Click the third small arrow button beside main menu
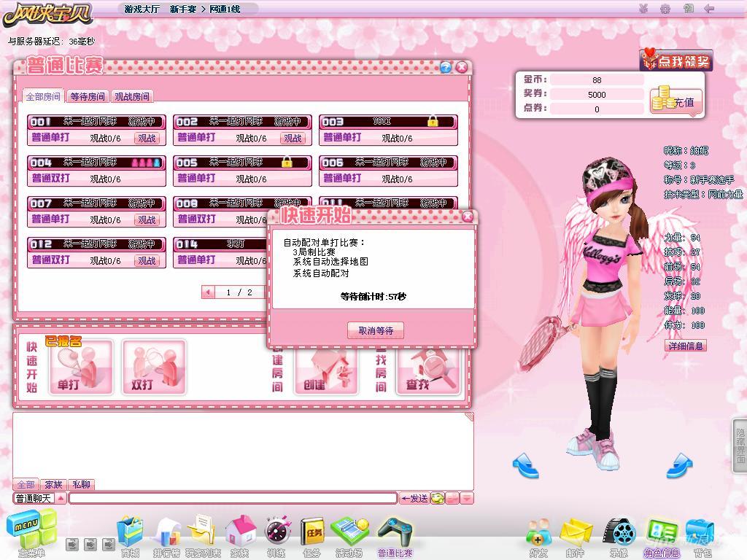 (109, 544)
